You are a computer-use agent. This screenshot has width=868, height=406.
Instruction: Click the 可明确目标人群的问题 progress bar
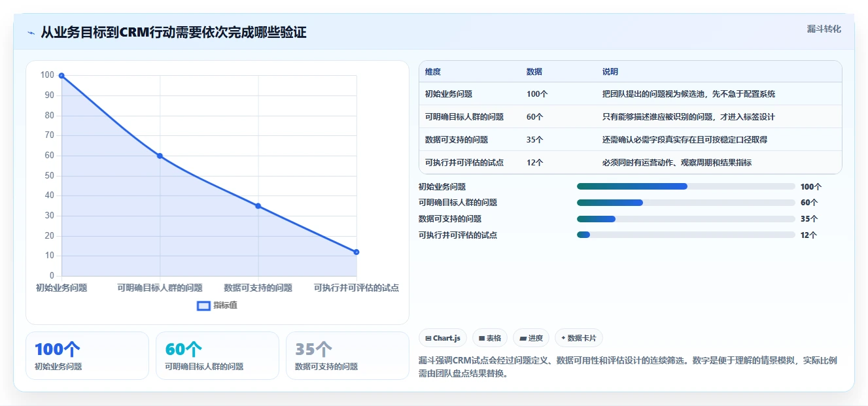pos(686,203)
